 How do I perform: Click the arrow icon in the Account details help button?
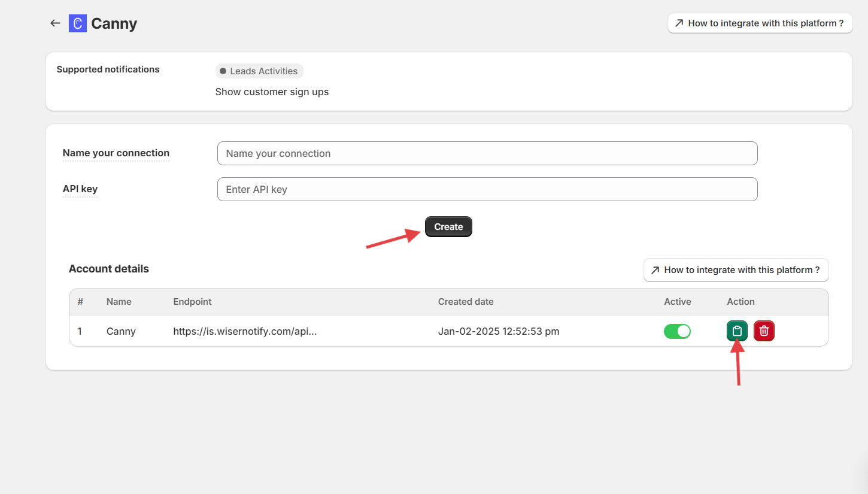click(655, 270)
